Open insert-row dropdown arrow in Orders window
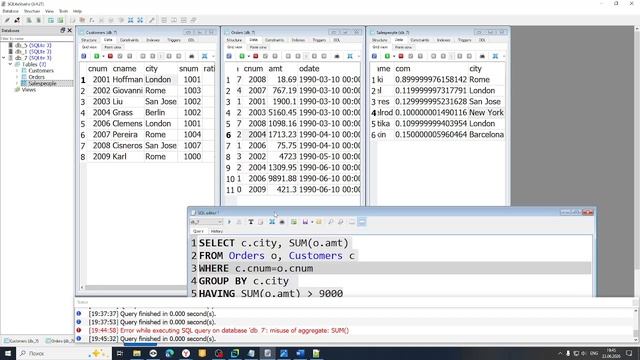This screenshot has width=640, height=360. 249,56
